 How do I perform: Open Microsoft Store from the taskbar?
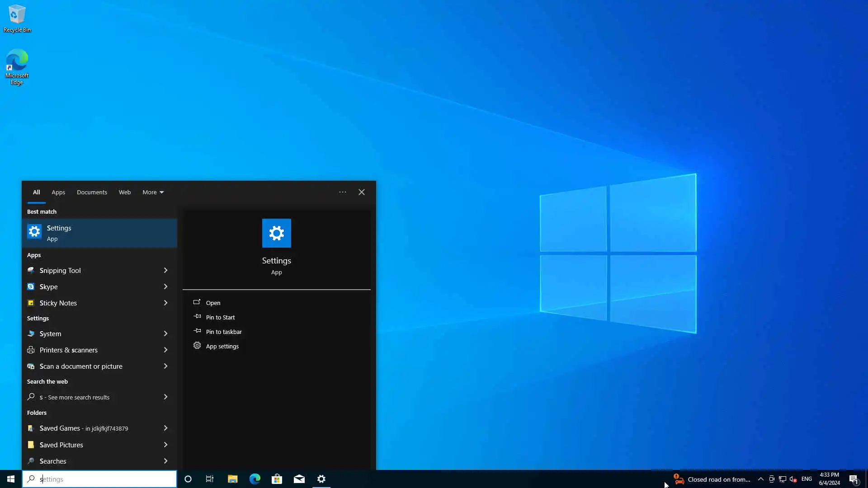tap(277, 479)
